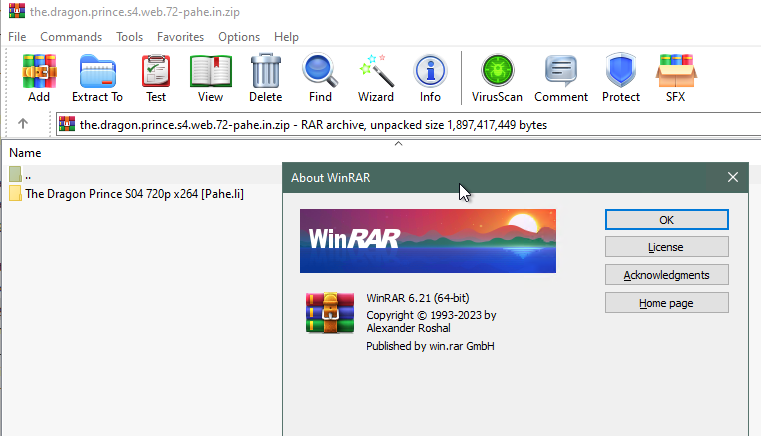Image resolution: width=761 pixels, height=436 pixels.
Task: Open the Extract To tool
Action: (98, 78)
